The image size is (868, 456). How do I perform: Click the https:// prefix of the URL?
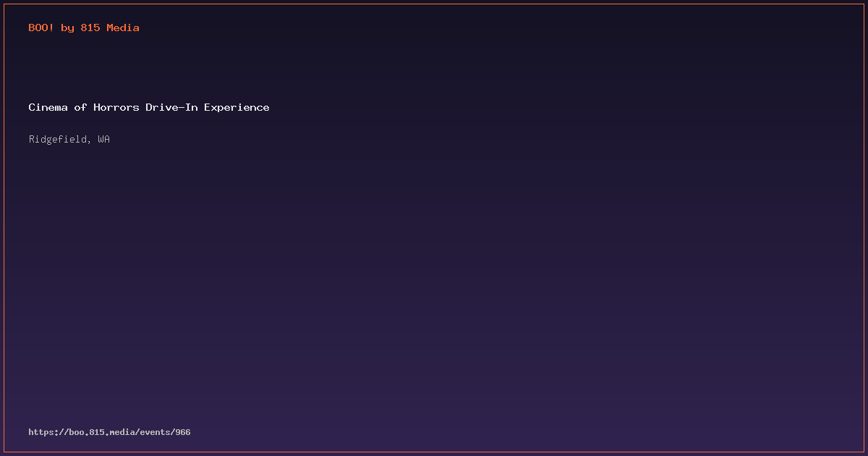coord(48,432)
